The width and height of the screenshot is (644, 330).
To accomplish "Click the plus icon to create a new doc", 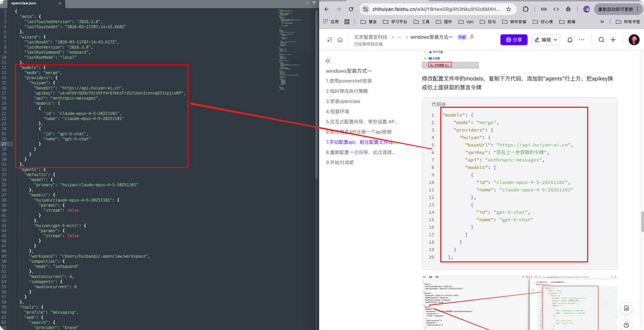I will point(613,40).
